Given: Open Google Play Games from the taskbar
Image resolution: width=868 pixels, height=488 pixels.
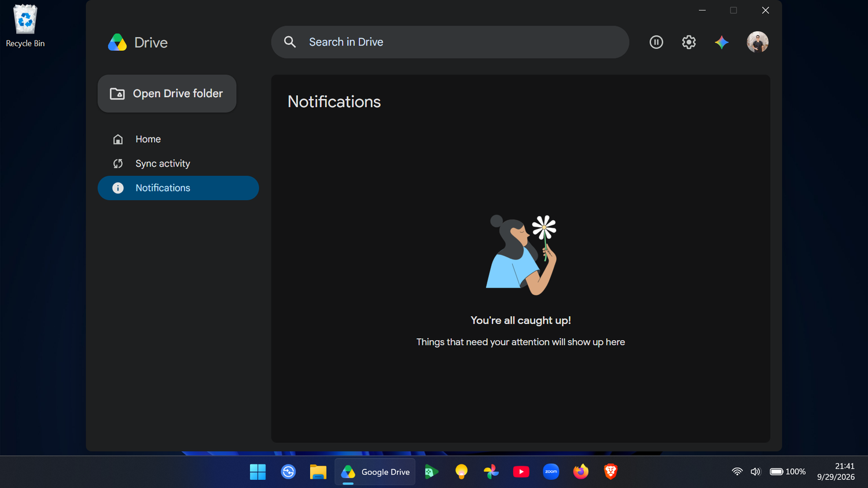Looking at the screenshot, I should (x=431, y=472).
